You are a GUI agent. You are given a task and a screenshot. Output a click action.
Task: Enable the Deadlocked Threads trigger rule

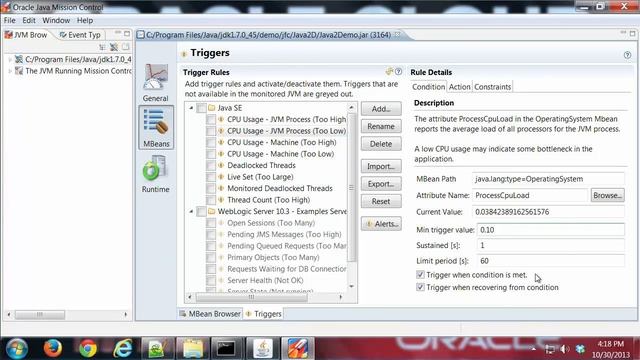pyautogui.click(x=211, y=165)
